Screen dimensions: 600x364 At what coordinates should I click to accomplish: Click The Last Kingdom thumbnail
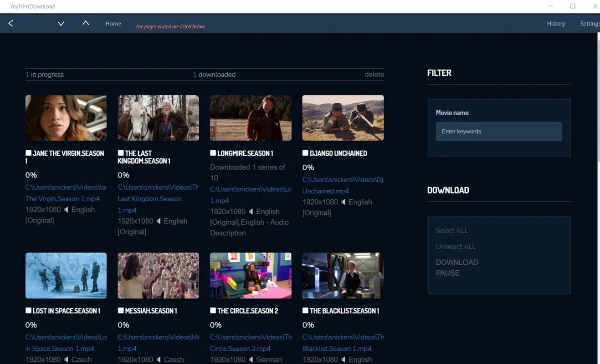(158, 118)
